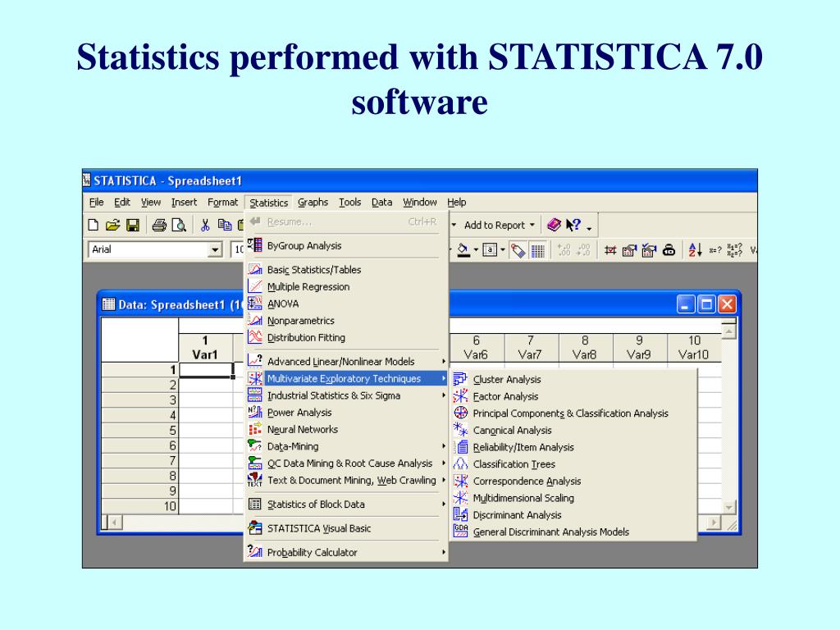Click the fill color bucket icon
The height and width of the screenshot is (630, 840).
pos(463,250)
